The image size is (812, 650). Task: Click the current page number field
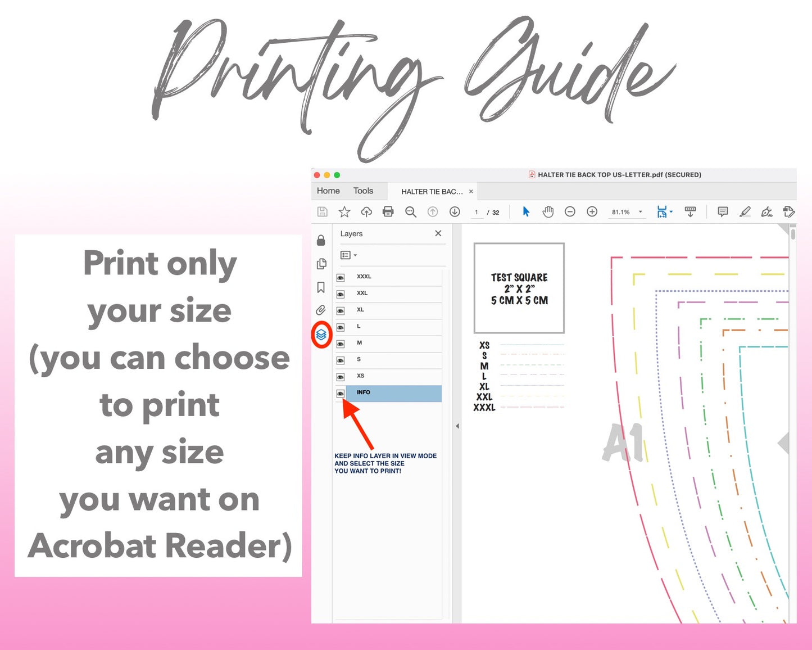tap(477, 213)
